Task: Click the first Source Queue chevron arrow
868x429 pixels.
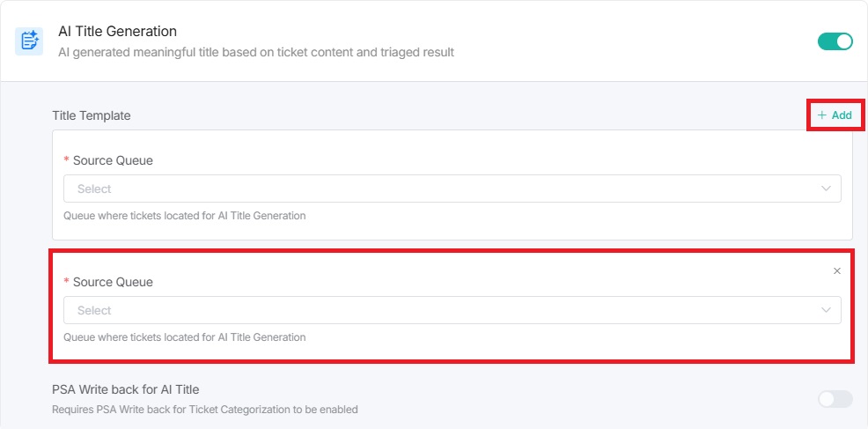Action: (826, 189)
